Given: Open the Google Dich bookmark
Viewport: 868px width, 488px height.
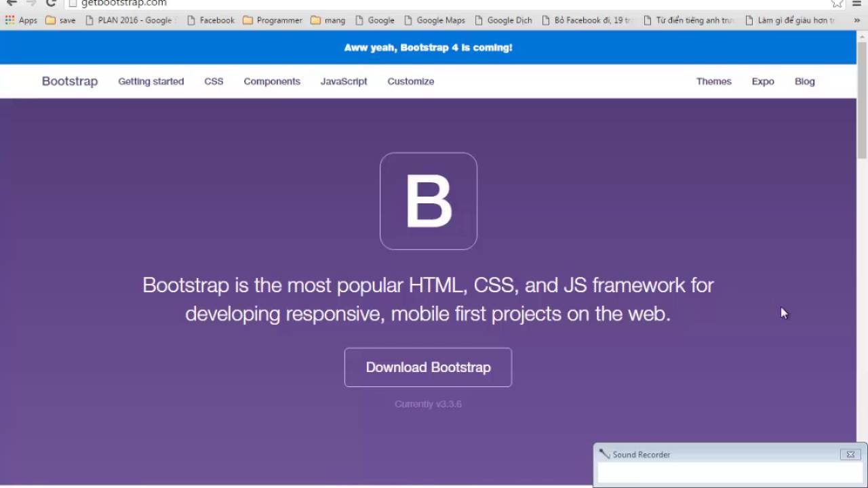Looking at the screenshot, I should coord(503,20).
